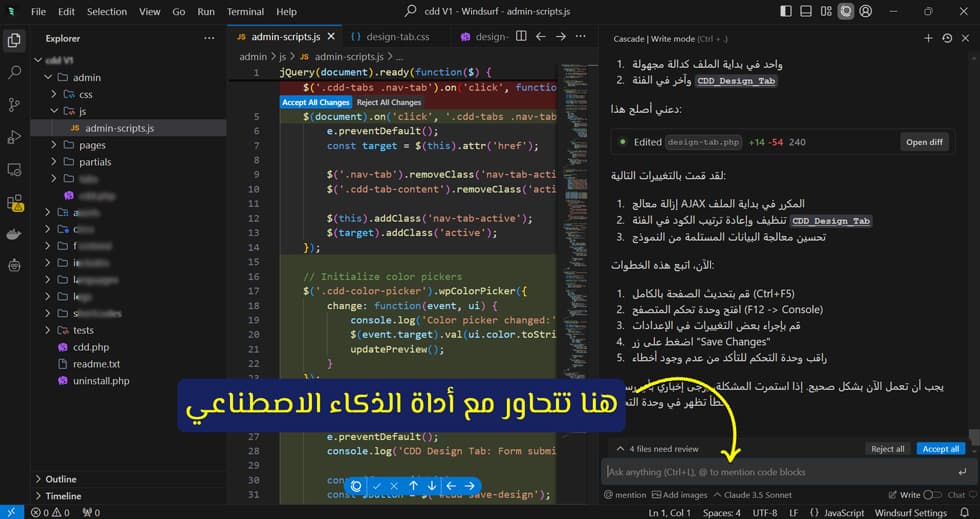
Task: Click Reject All Changes in the editor
Action: click(389, 103)
